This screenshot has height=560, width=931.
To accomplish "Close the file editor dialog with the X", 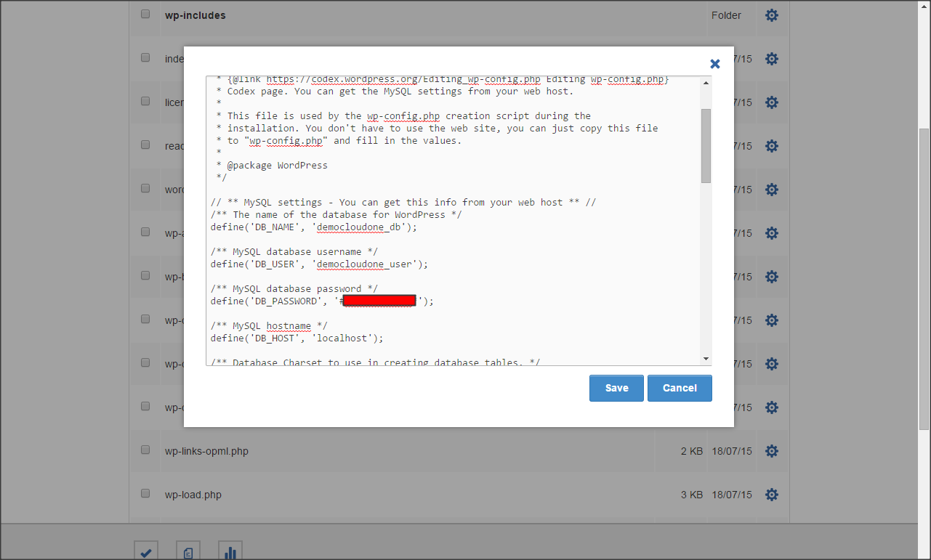I will [x=714, y=64].
